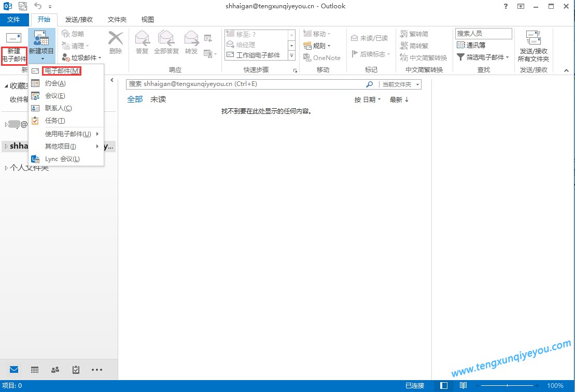The image size is (575, 392).
Task: Switch to Reading view in status bar
Action: pyautogui.click(x=463, y=385)
